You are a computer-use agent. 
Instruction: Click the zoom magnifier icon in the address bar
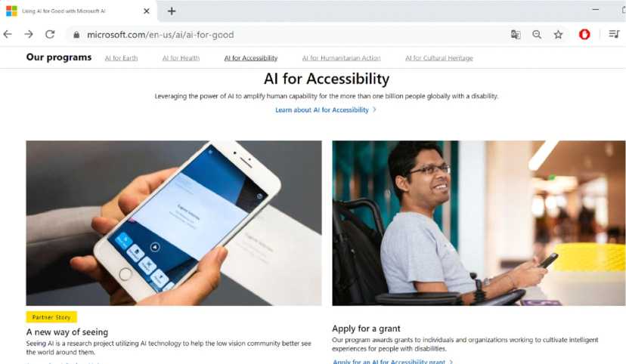tap(537, 35)
